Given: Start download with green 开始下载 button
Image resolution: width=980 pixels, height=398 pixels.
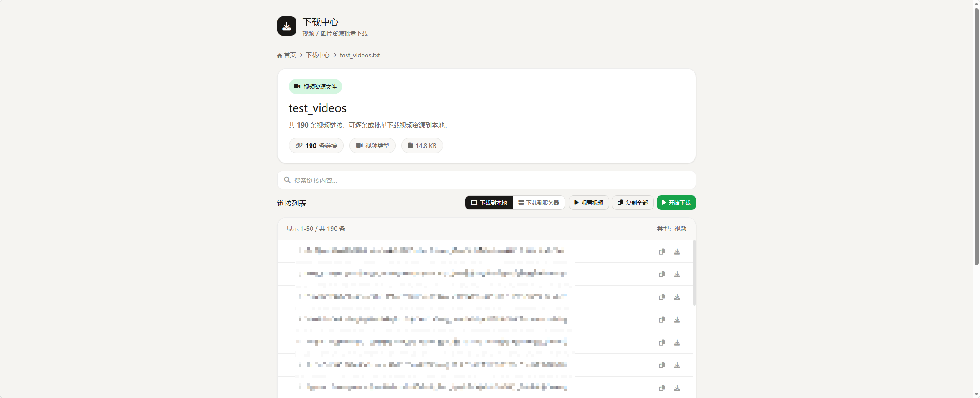Looking at the screenshot, I should click(x=676, y=203).
